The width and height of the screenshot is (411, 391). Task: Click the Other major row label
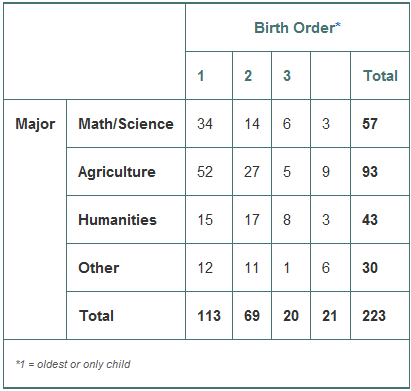coord(126,268)
